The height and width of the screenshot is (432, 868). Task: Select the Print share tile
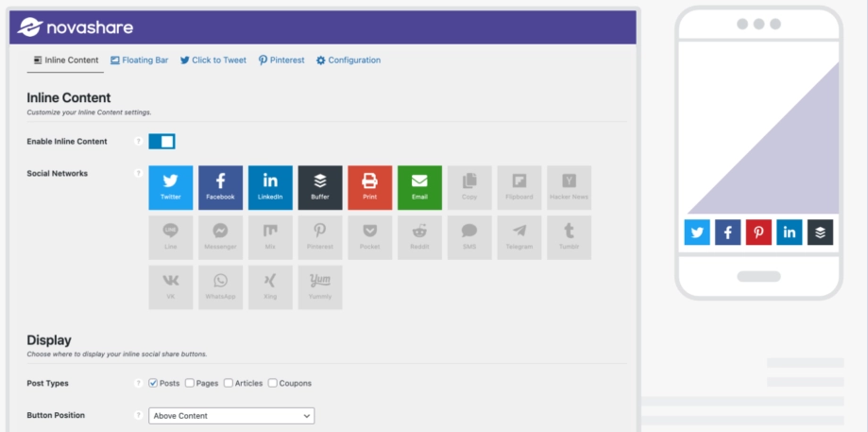pos(370,188)
